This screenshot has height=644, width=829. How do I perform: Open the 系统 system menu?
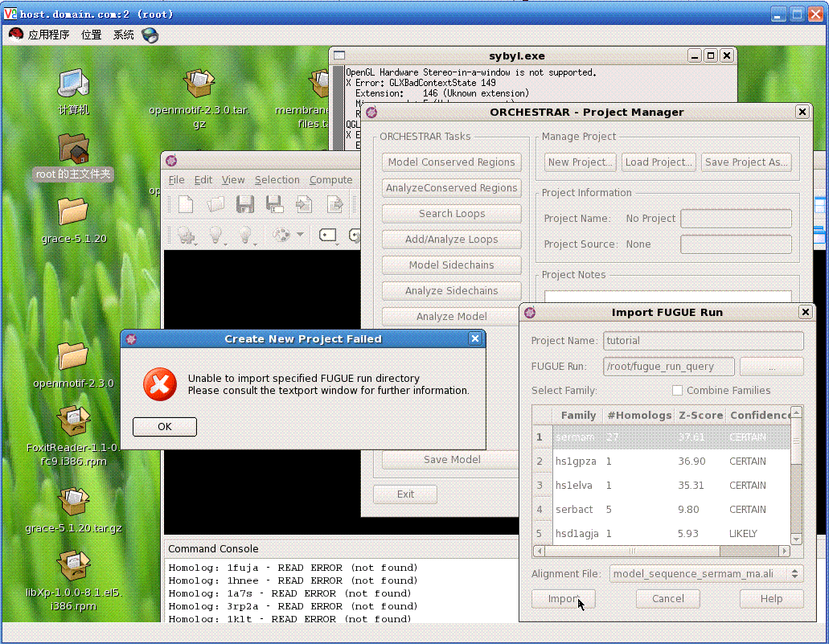click(123, 35)
